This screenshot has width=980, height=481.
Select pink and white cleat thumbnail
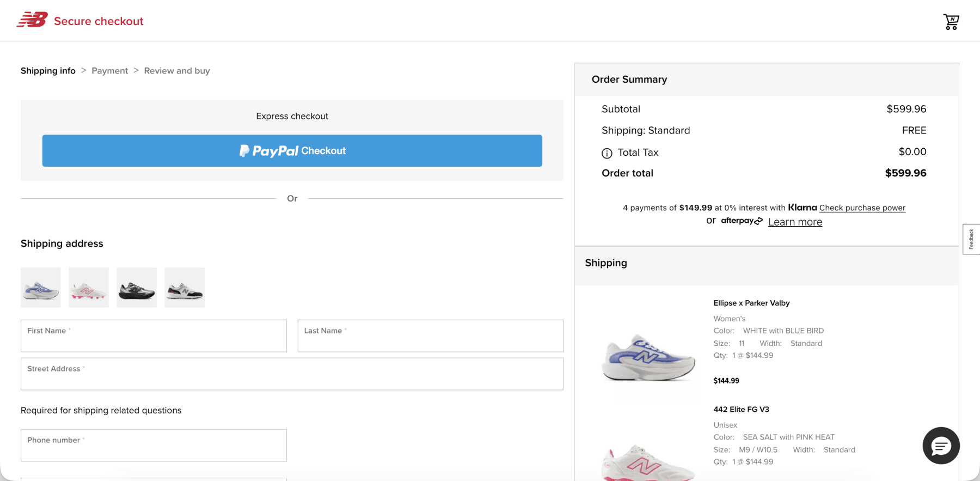tap(89, 288)
